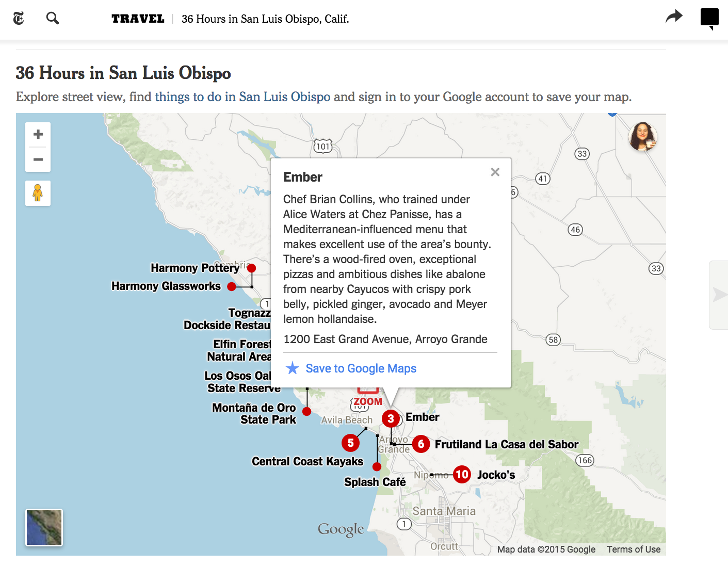Click the red ZOOM label on map
Viewport: 728px width, 567px height.
pos(368,401)
